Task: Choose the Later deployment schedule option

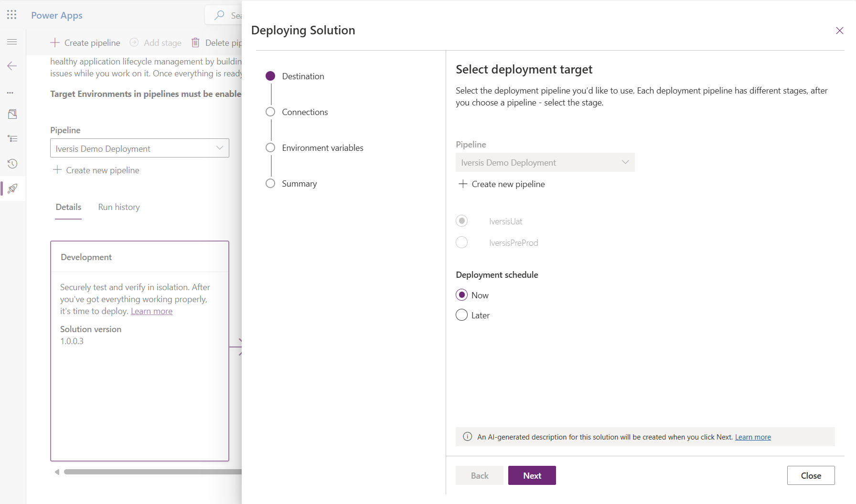Action: (x=461, y=315)
